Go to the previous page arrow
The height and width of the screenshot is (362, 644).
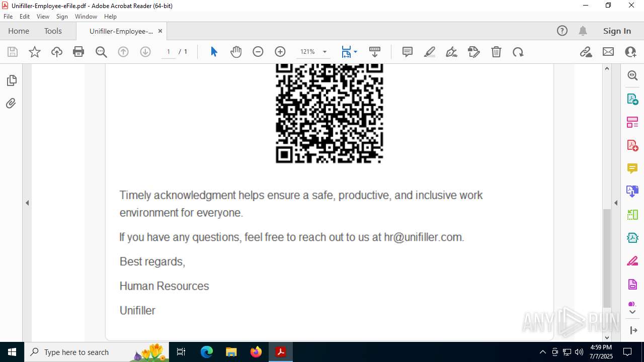coord(123,52)
